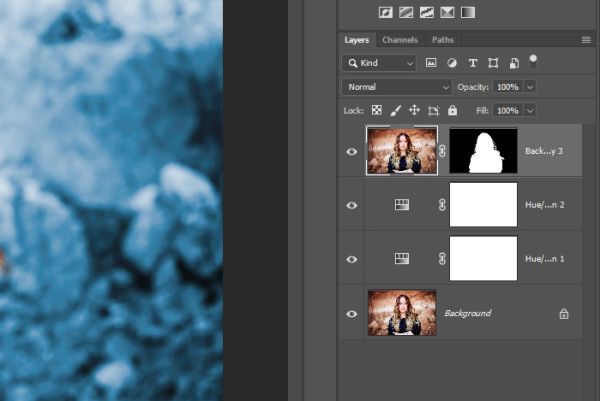Open the Layers panel menu
Image resolution: width=600 pixels, height=401 pixels.
pyautogui.click(x=586, y=40)
